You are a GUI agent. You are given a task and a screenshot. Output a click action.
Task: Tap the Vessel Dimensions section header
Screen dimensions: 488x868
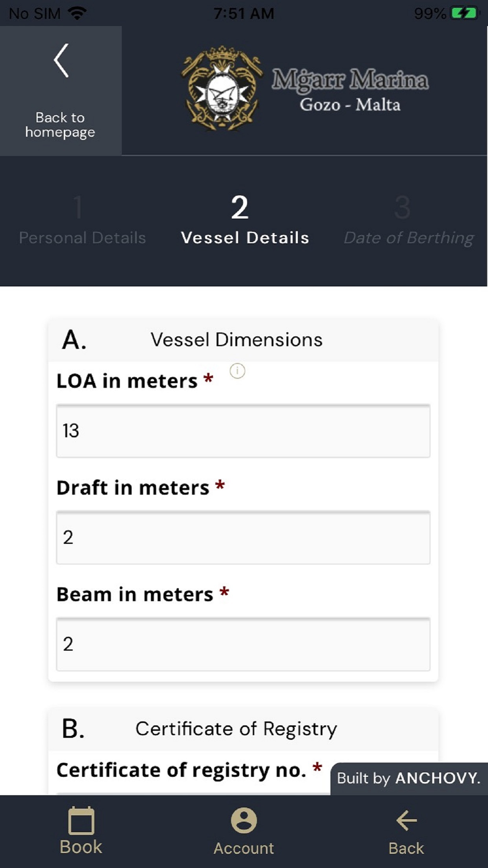pos(236,340)
